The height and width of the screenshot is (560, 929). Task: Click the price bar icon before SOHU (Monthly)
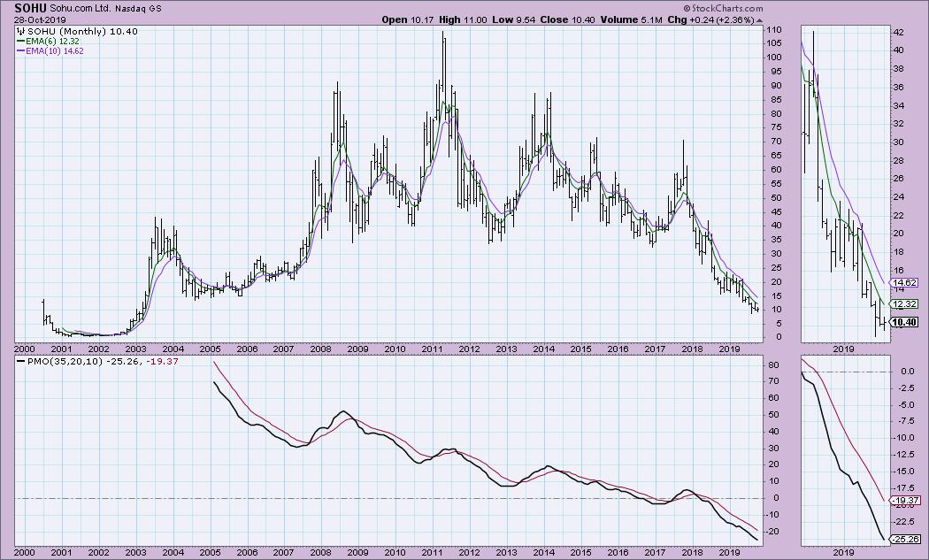pos(21,32)
